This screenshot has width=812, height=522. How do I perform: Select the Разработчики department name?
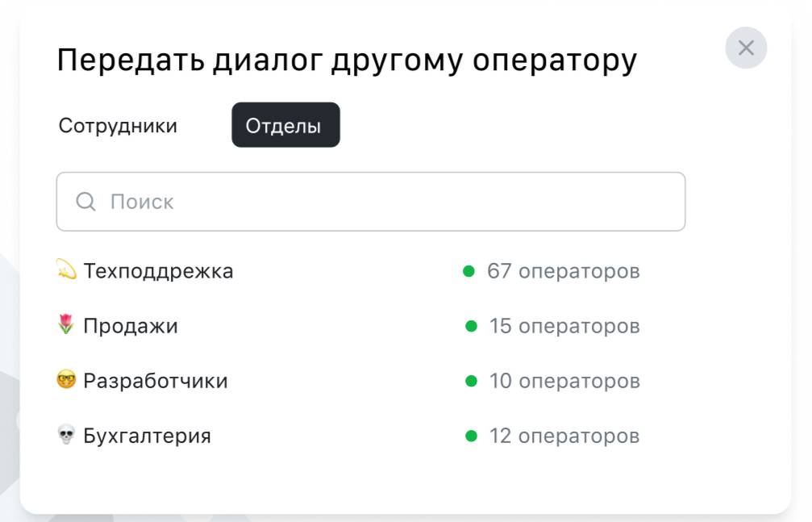tap(156, 381)
